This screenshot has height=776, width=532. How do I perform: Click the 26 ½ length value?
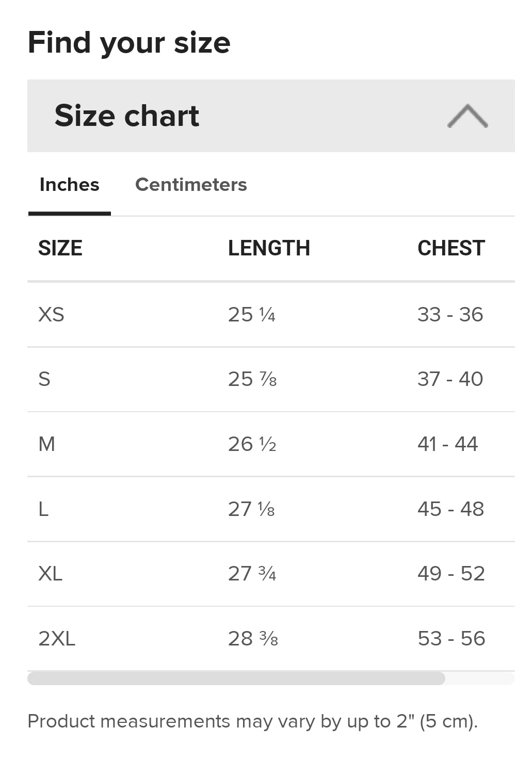click(x=252, y=444)
